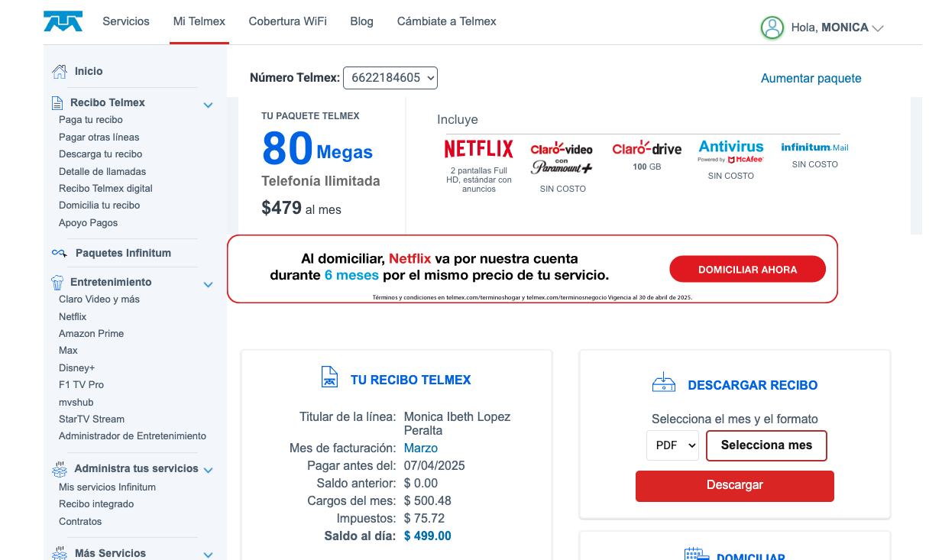Click the Descargar Recibo download icon
This screenshot has width=929, height=560.
[663, 383]
